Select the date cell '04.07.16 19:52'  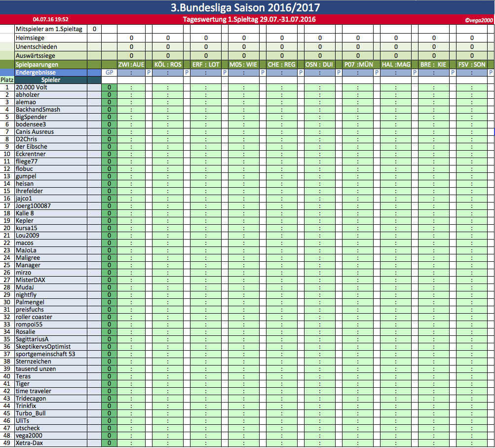click(x=51, y=20)
